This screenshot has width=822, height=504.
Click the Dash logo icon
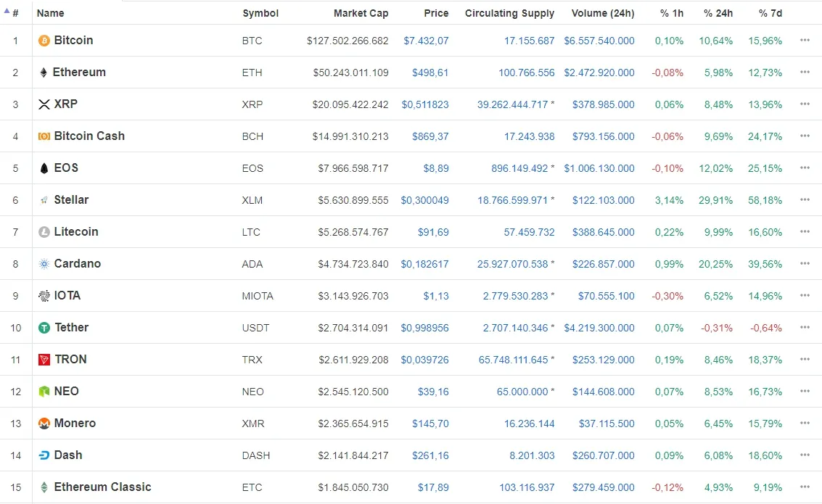tap(44, 455)
